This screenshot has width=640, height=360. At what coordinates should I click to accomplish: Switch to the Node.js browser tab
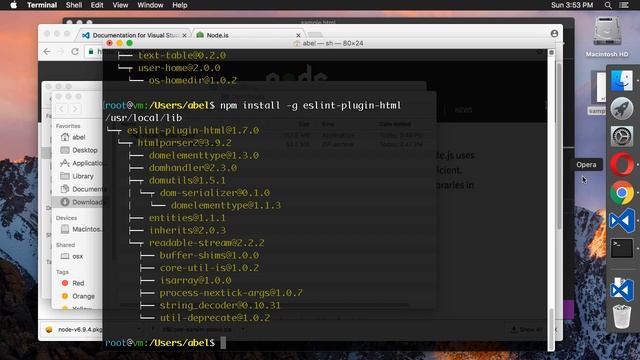click(x=247, y=36)
